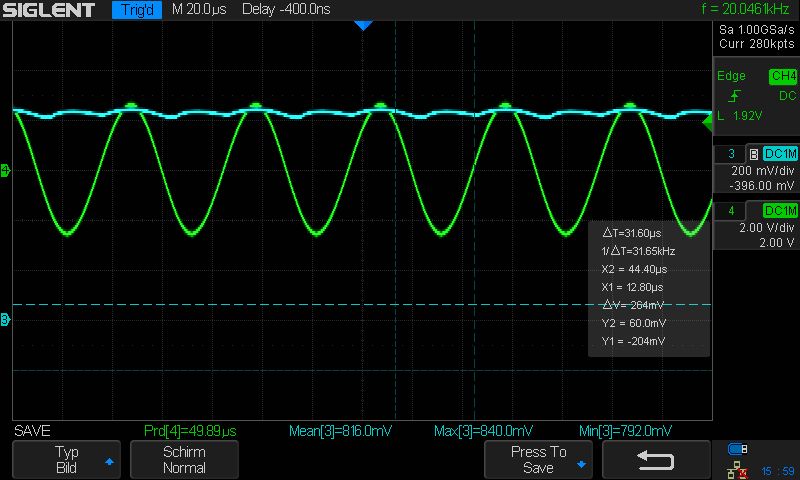Click the USB storage status icon
800x480 pixels.
pyautogui.click(x=737, y=449)
